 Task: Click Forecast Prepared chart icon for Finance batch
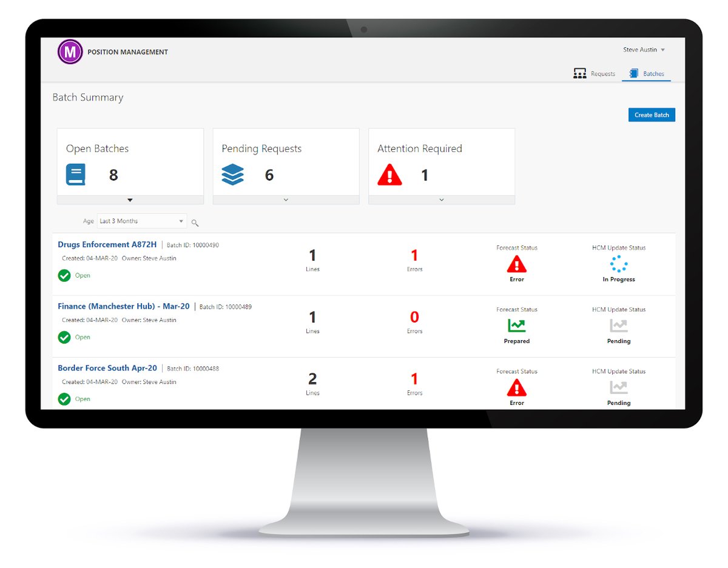coord(517,326)
